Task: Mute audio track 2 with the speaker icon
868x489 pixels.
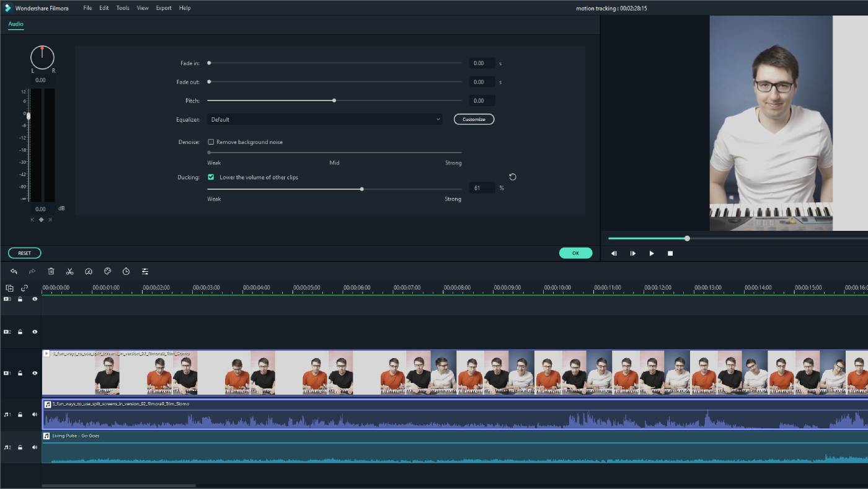Action: tap(35, 447)
